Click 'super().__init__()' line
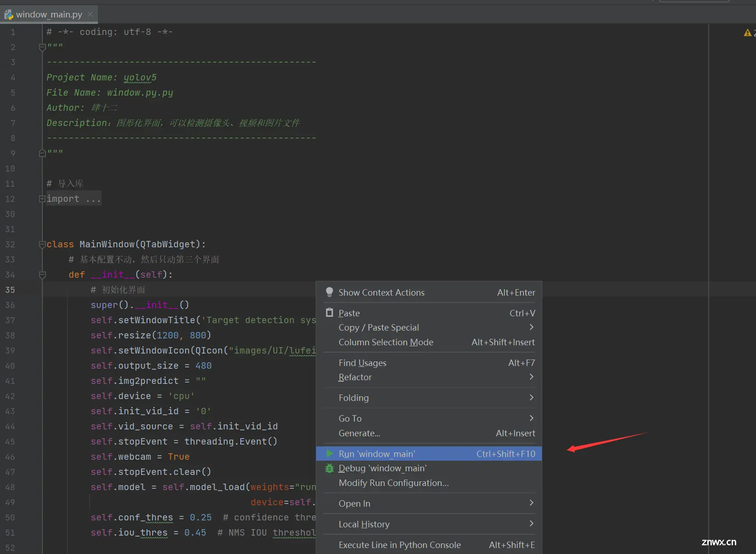Screen dimensions: 756x554 pos(140,305)
